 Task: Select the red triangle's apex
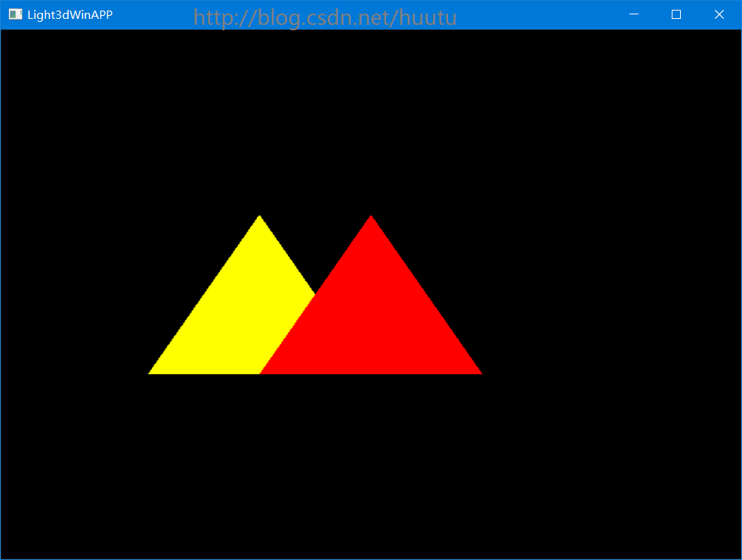(370, 218)
